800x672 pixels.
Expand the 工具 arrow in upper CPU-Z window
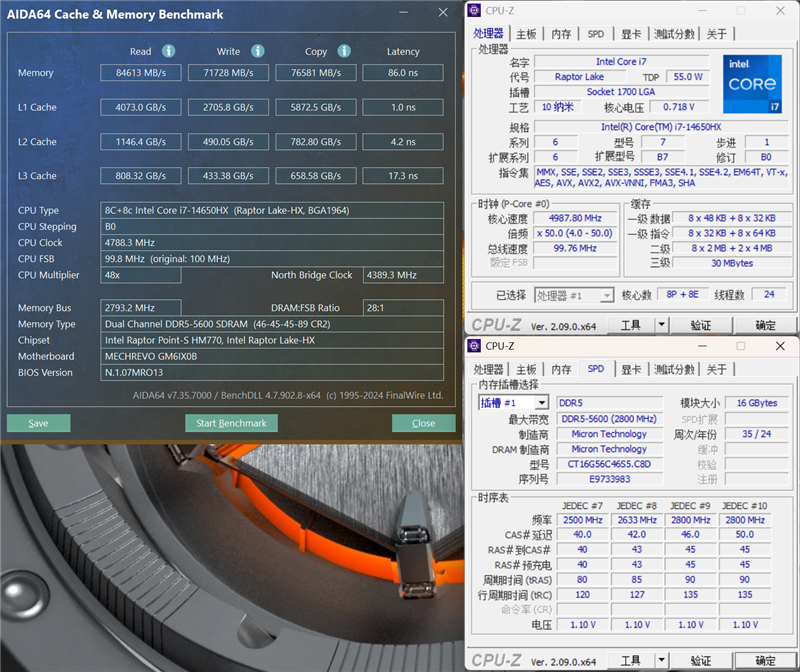[x=662, y=325]
